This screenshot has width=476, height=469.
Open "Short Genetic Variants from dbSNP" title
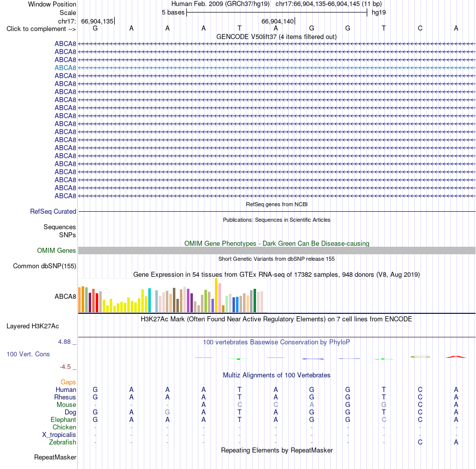tap(277, 259)
